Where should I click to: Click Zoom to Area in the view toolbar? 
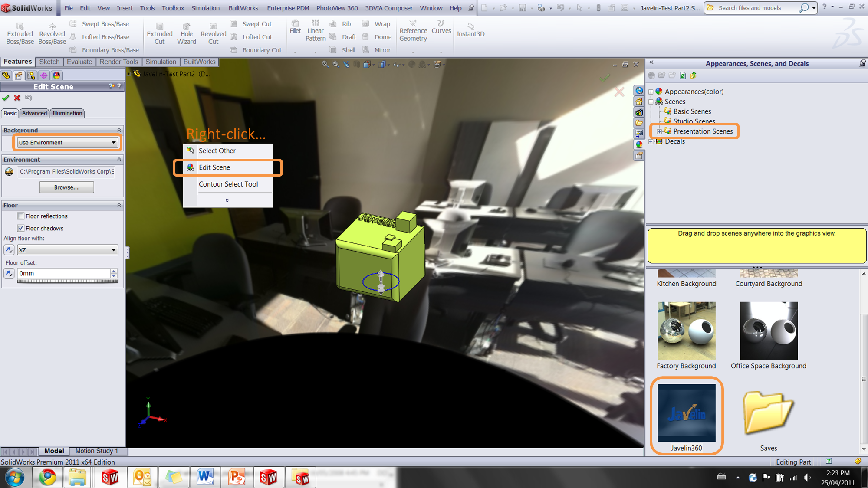point(336,64)
